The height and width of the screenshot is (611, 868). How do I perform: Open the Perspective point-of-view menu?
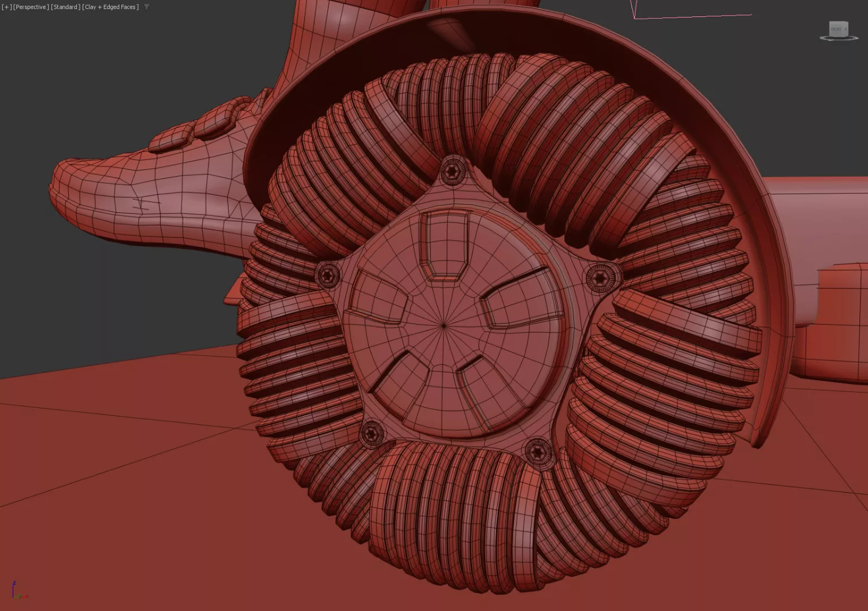[31, 7]
